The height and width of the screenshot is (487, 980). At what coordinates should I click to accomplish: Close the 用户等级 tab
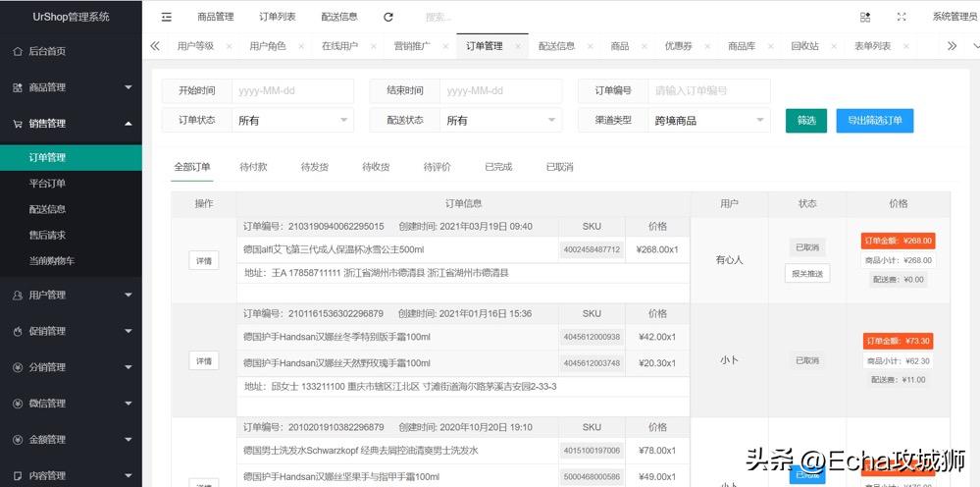[229, 46]
